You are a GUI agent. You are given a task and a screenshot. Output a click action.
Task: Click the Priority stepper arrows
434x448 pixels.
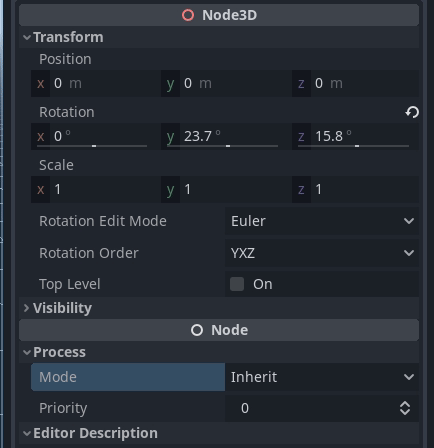405,408
